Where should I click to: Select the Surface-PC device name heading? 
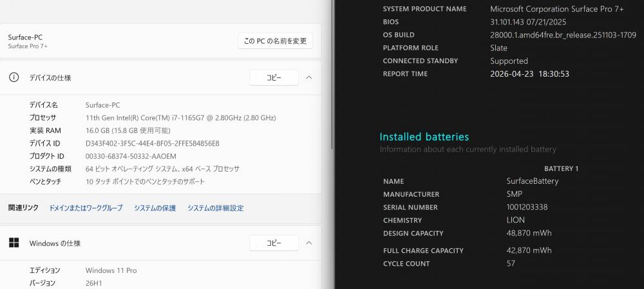coord(25,37)
